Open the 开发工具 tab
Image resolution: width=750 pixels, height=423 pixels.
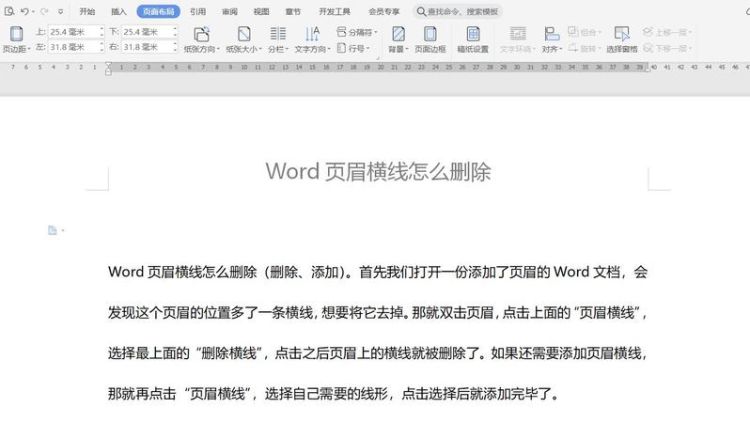(x=334, y=11)
